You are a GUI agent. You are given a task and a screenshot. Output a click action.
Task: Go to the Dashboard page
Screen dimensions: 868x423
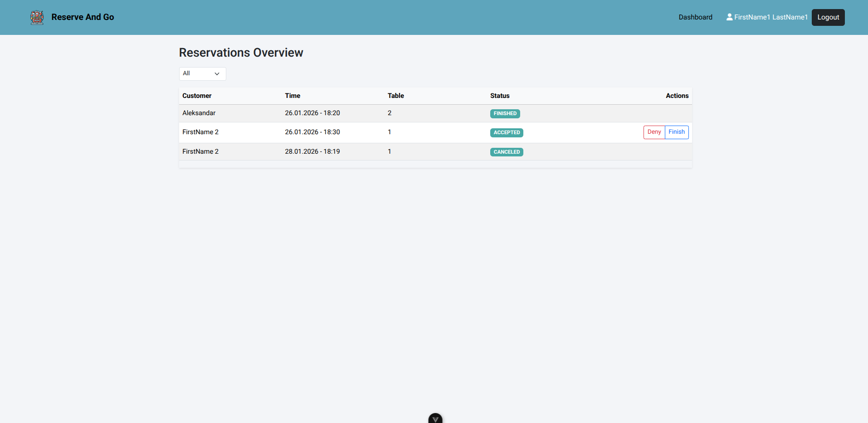point(695,17)
